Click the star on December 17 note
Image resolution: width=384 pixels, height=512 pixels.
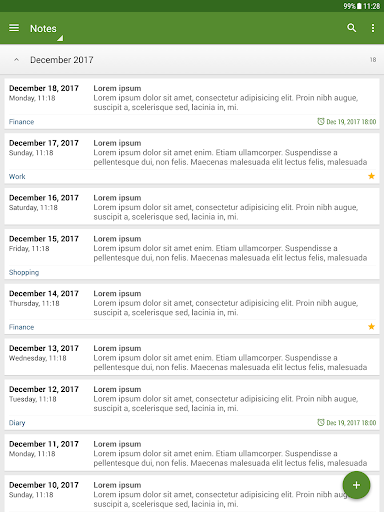pos(371,176)
